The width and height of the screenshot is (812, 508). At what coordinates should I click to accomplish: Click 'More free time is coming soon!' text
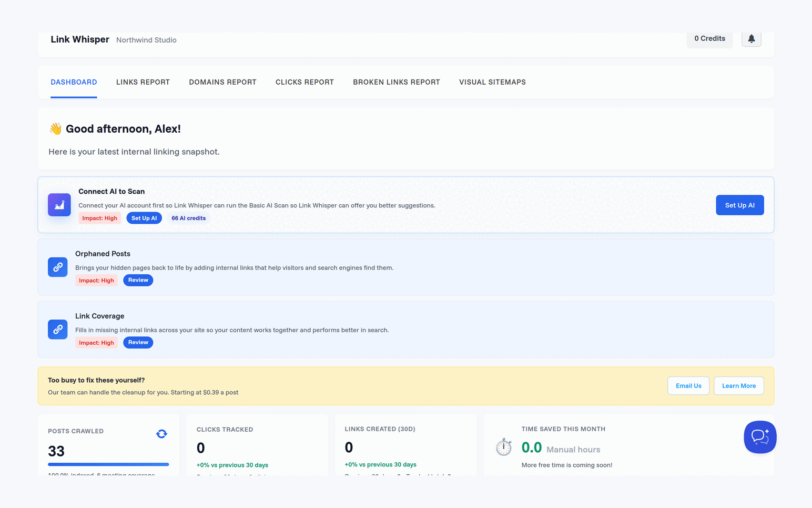(567, 465)
